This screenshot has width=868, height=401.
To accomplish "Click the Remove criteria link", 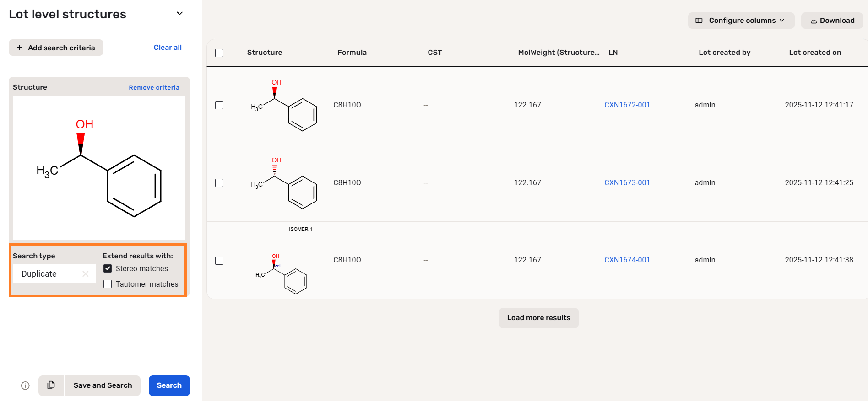I will [154, 87].
